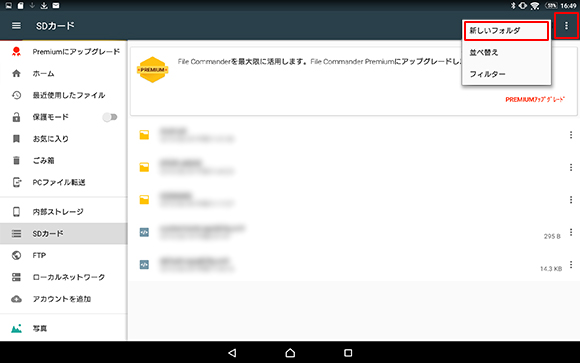Open the 14.3 KB file icon
This screenshot has width=580, height=363.
point(144,265)
